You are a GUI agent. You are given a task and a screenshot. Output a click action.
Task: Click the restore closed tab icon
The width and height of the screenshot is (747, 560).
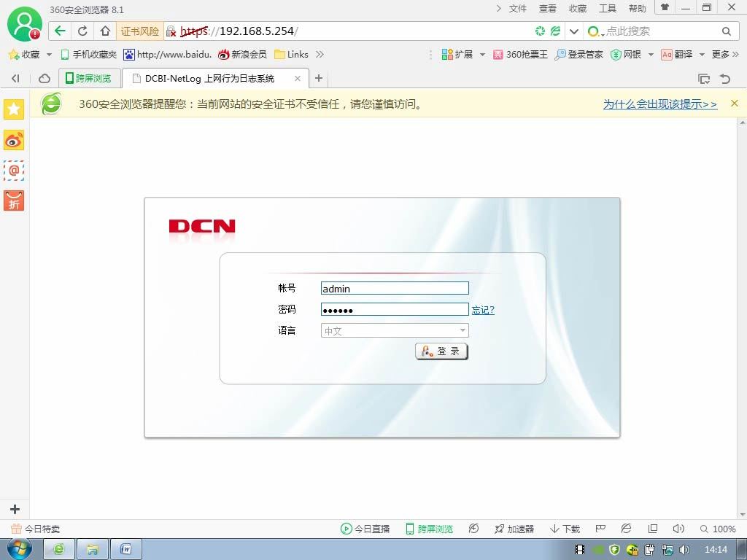click(725, 79)
